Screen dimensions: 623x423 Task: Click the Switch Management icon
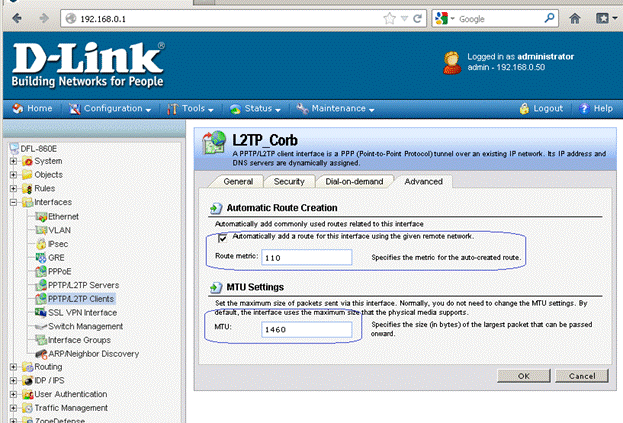(x=41, y=326)
